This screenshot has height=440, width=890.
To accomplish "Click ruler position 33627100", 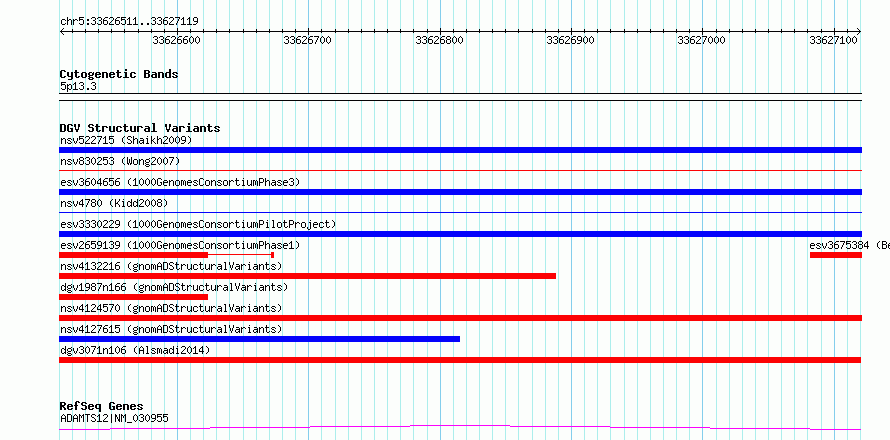I will click(833, 40).
